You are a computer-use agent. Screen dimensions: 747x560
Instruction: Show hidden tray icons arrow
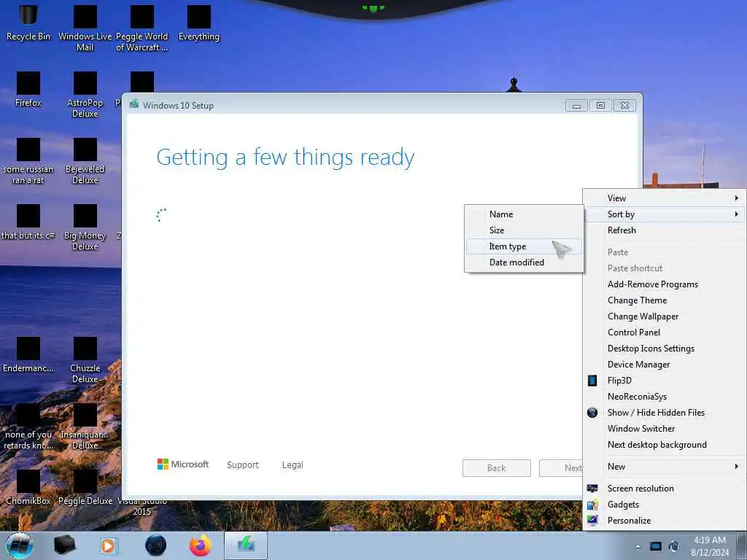638,546
